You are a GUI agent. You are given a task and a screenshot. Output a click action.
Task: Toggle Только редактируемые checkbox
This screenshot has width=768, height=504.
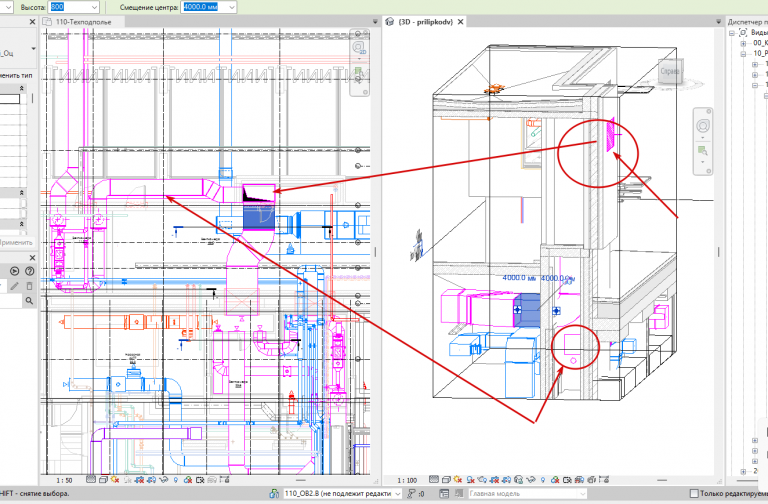694,493
